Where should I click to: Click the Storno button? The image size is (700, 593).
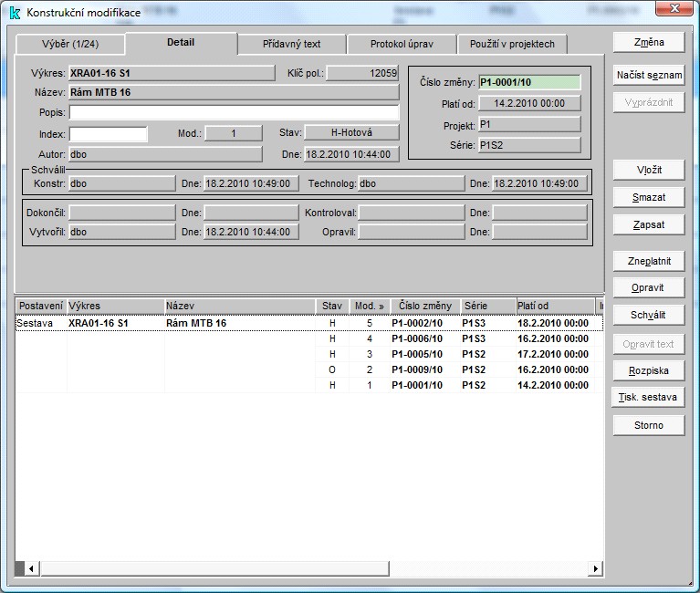tap(649, 425)
